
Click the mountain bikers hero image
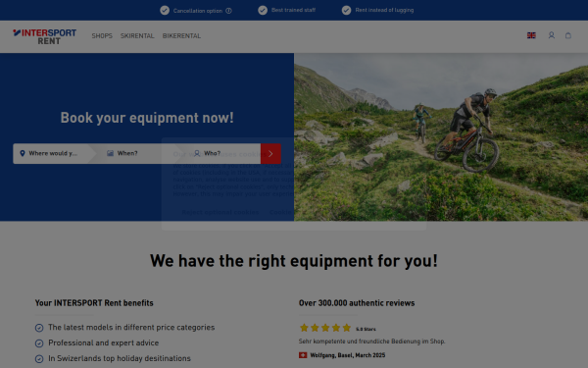pyautogui.click(x=441, y=136)
